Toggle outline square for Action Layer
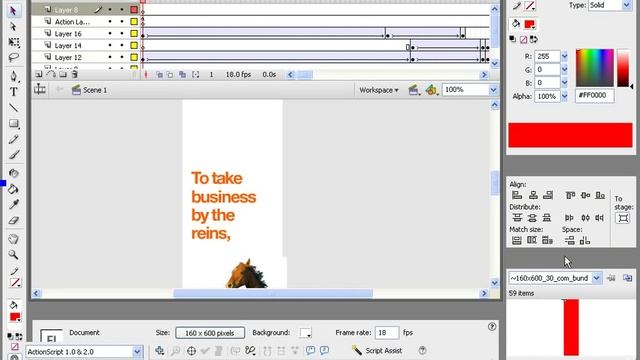640x360 pixels. tap(134, 21)
